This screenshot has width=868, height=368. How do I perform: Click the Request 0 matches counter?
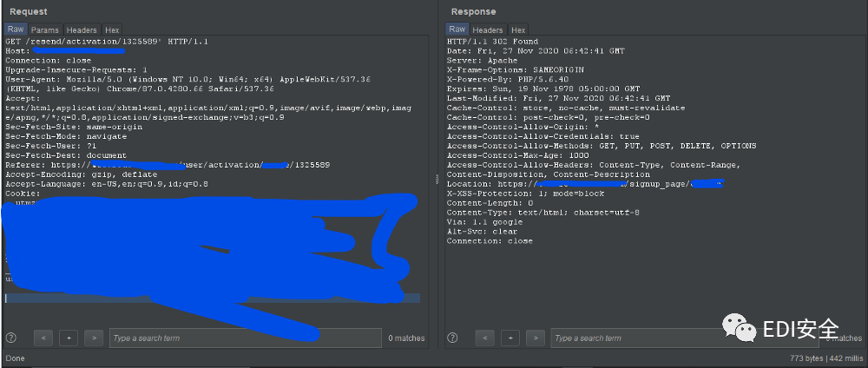coord(406,338)
